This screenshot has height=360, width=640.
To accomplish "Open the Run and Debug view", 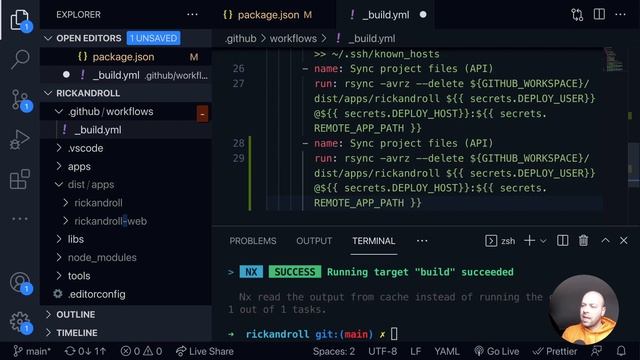I will point(20,140).
